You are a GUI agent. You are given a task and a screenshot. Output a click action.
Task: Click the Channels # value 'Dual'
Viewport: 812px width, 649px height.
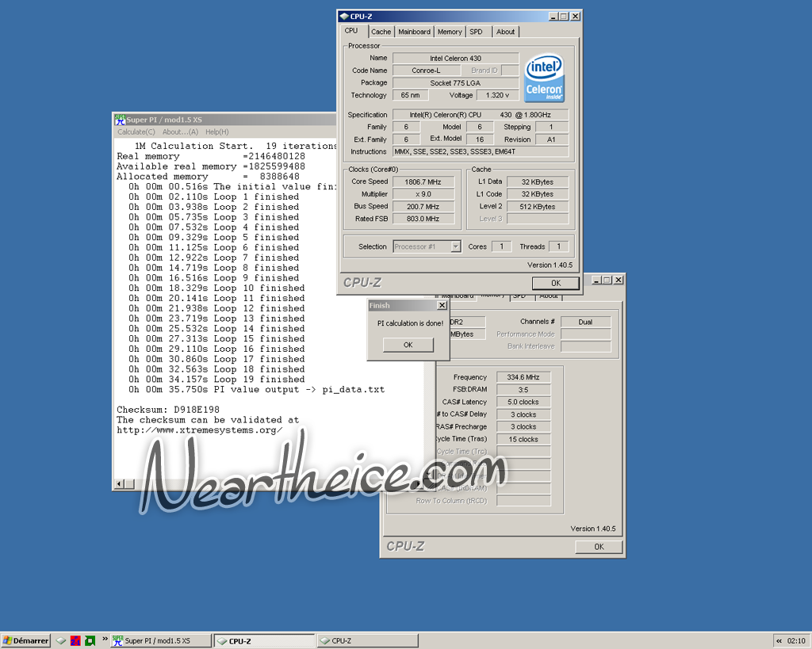[x=586, y=322]
